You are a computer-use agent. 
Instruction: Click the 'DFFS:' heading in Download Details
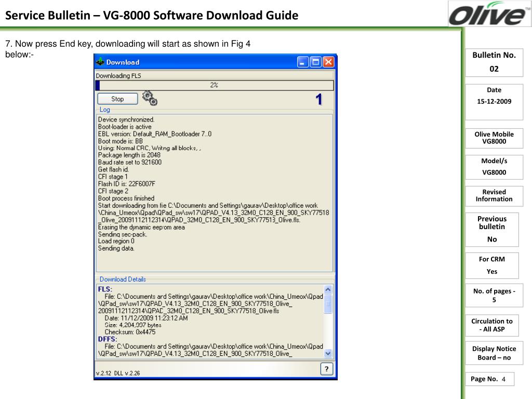pos(108,339)
